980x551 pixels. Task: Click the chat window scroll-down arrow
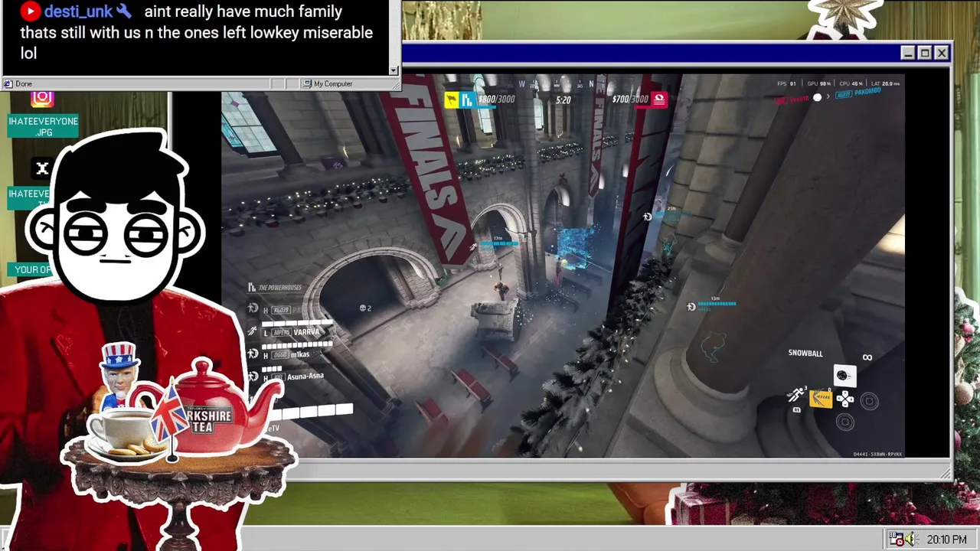pos(394,70)
